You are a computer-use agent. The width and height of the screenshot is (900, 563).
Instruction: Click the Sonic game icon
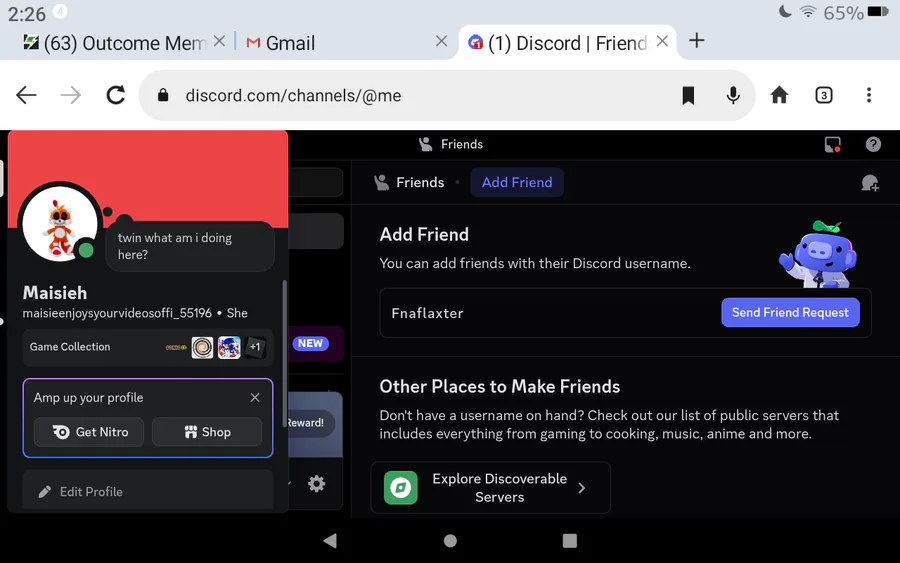click(x=229, y=347)
